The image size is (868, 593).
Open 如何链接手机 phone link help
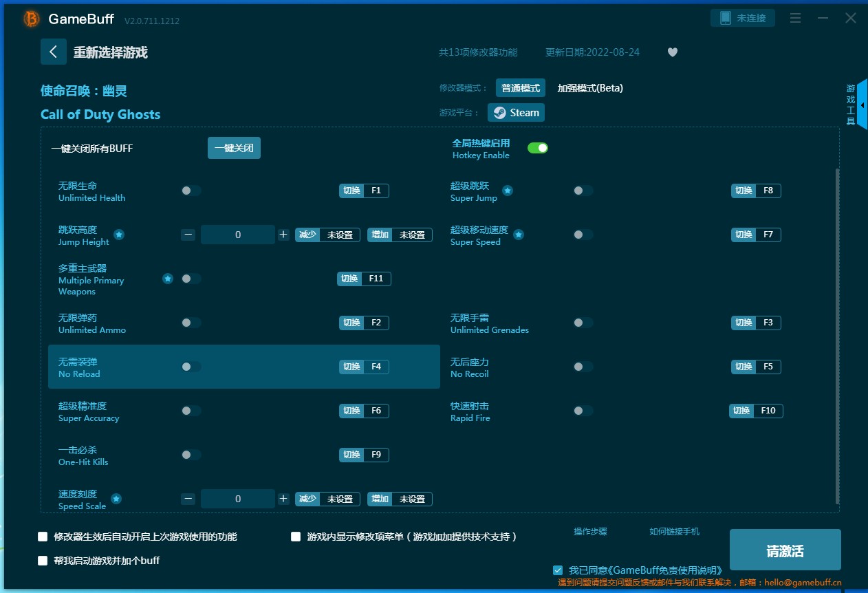tap(675, 532)
